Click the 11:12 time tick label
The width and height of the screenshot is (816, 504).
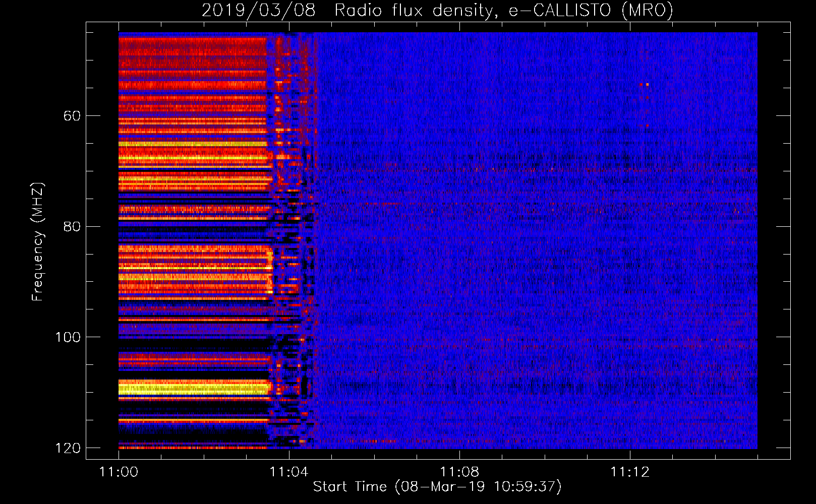click(x=630, y=472)
